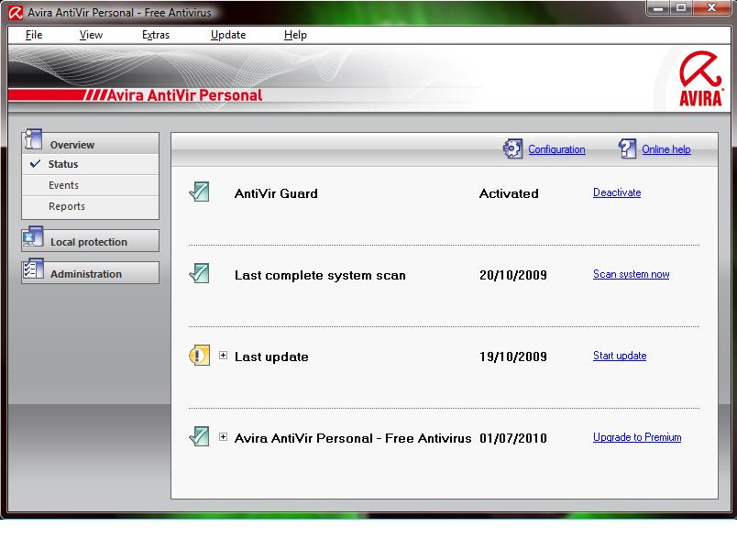Click the AntiVir Guard label

276,193
